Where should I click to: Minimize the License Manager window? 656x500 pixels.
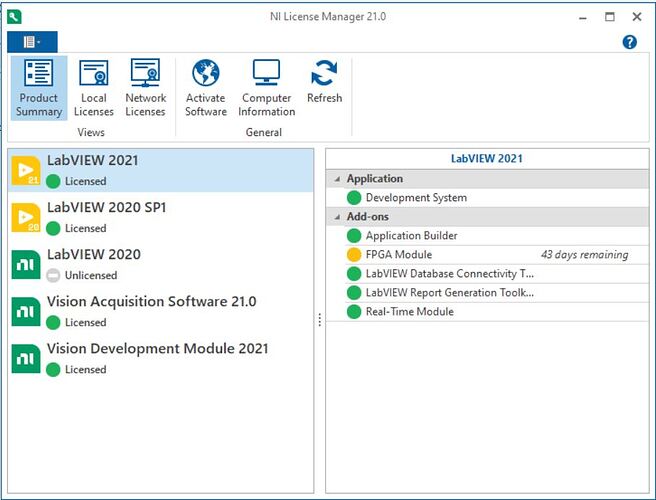583,17
